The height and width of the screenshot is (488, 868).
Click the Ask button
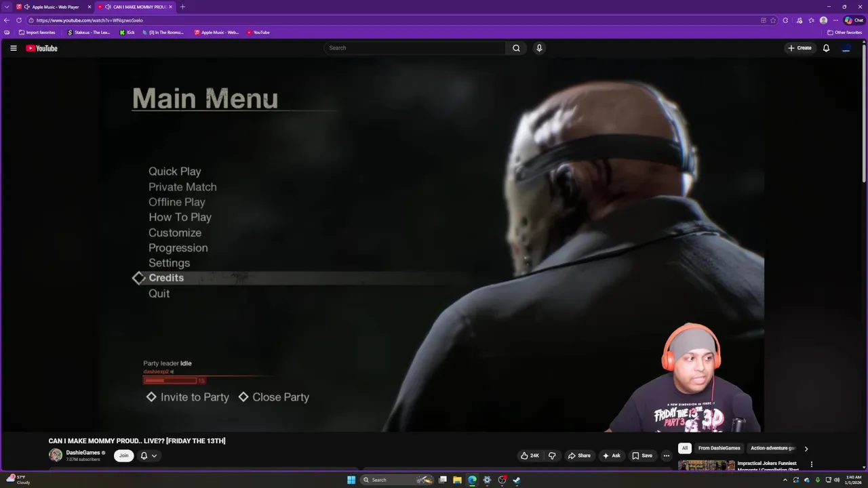pos(611,455)
